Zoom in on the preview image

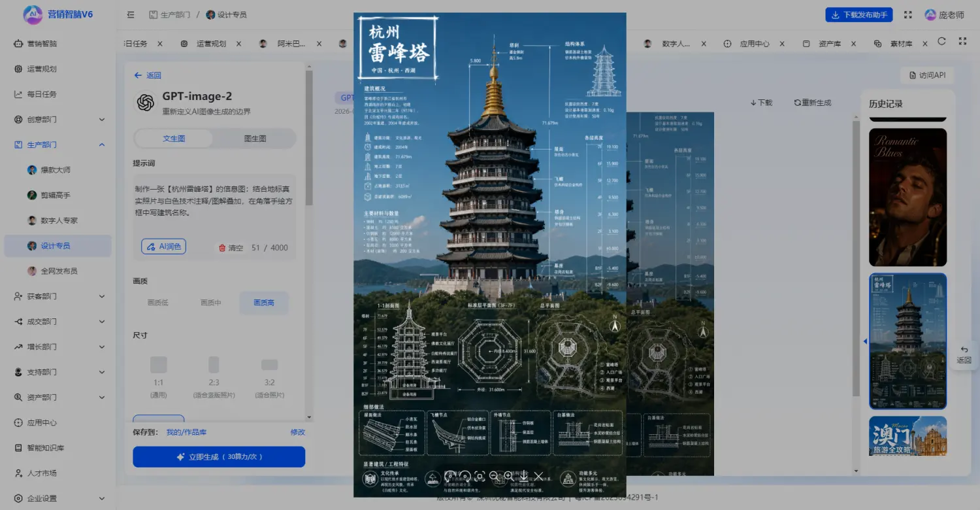coord(509,477)
